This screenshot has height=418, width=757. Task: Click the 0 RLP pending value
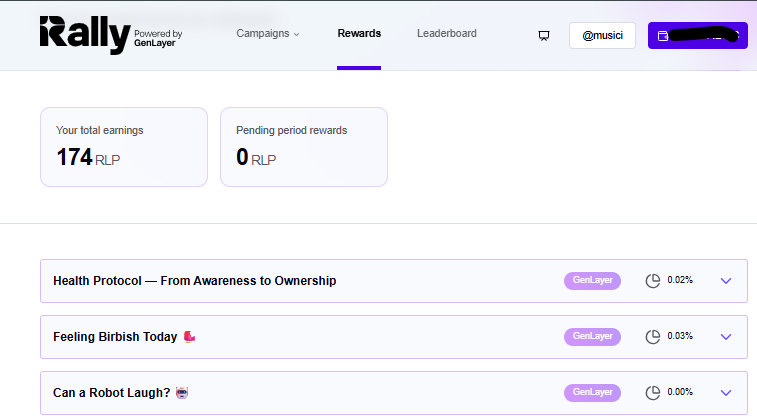click(256, 157)
